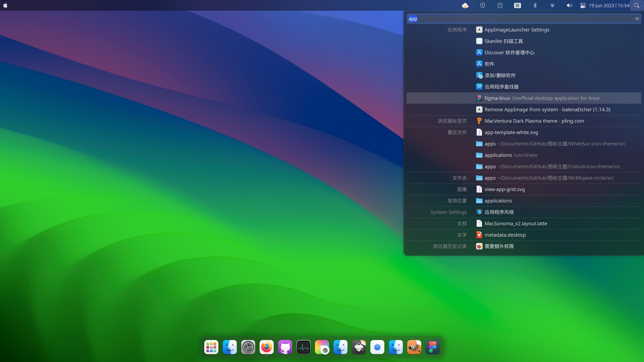
Task: Open 需要额外权限 browser history entry
Action: click(x=524, y=246)
